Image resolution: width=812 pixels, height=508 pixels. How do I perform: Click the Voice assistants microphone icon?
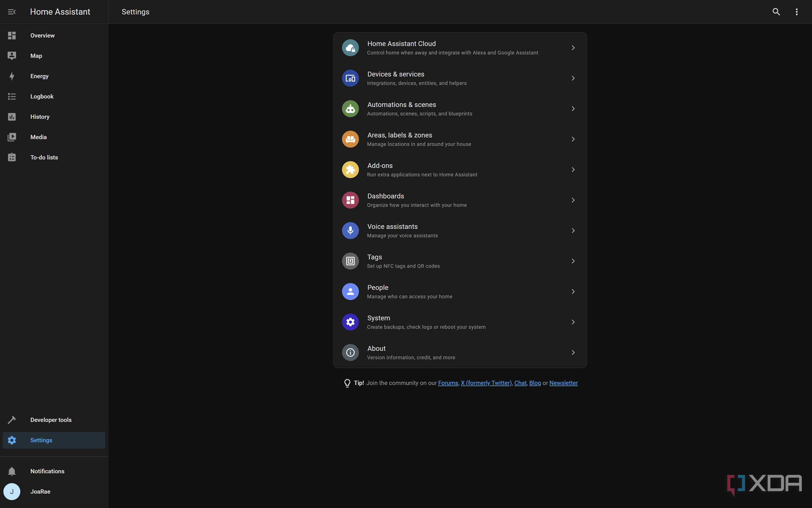(x=350, y=231)
